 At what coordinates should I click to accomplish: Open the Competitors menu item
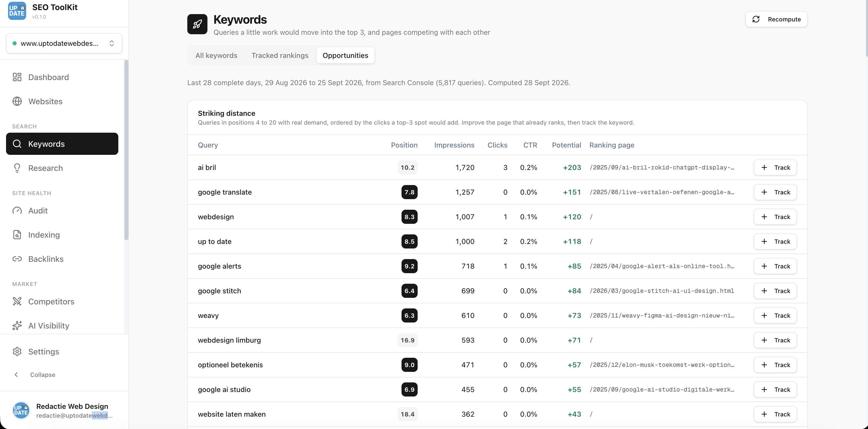coord(62,301)
